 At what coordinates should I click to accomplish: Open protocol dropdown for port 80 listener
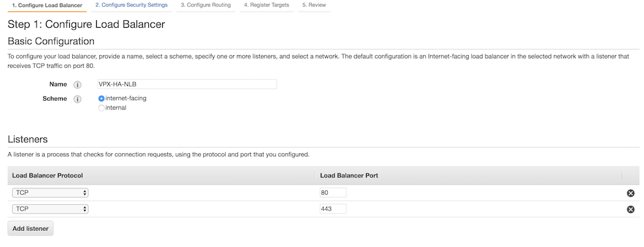pyautogui.click(x=50, y=193)
